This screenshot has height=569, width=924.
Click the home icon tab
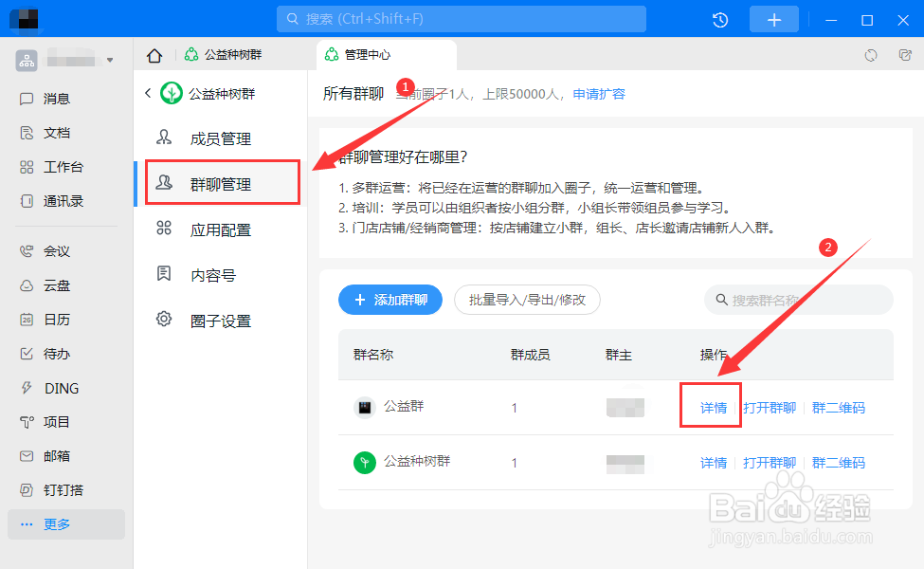(x=154, y=55)
